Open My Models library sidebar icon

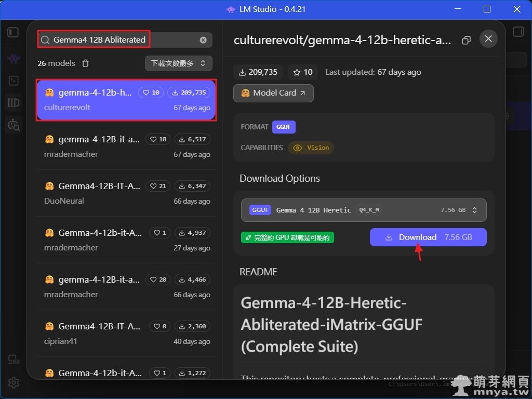[14, 102]
